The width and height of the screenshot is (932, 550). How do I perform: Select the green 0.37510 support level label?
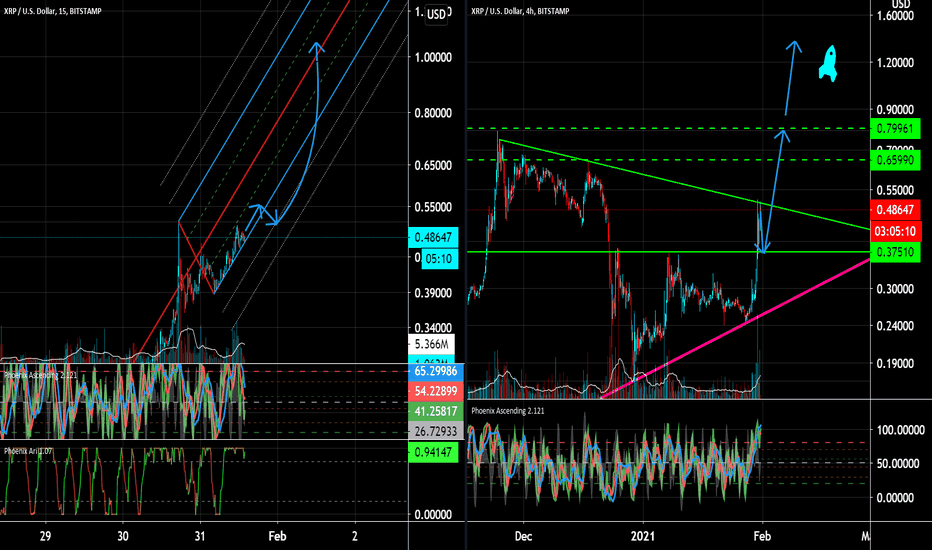pyautogui.click(x=895, y=252)
